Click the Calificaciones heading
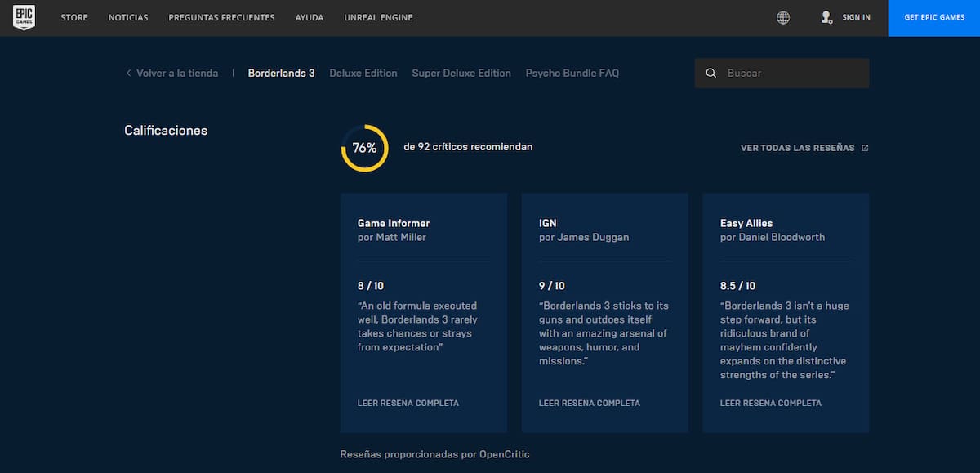The height and width of the screenshot is (473, 980). 166,130
